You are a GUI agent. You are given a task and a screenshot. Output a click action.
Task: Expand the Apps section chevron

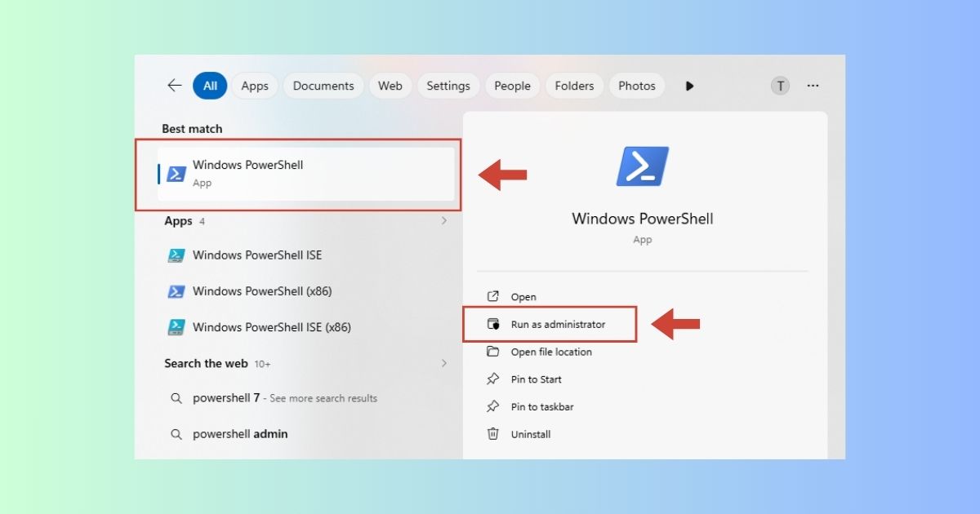point(444,221)
